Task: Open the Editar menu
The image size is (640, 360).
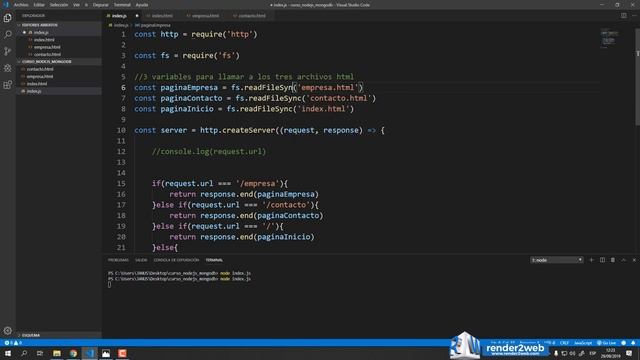Action: click(x=39, y=5)
